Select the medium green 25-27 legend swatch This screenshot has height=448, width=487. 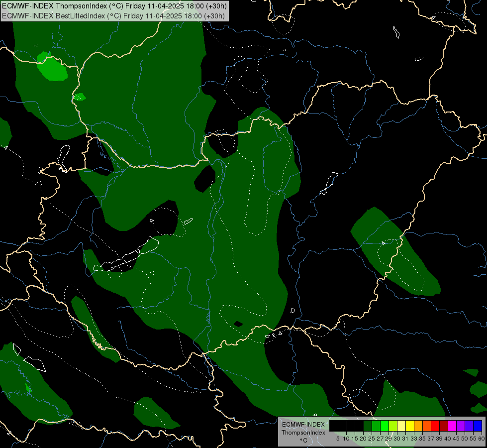[x=376, y=426]
